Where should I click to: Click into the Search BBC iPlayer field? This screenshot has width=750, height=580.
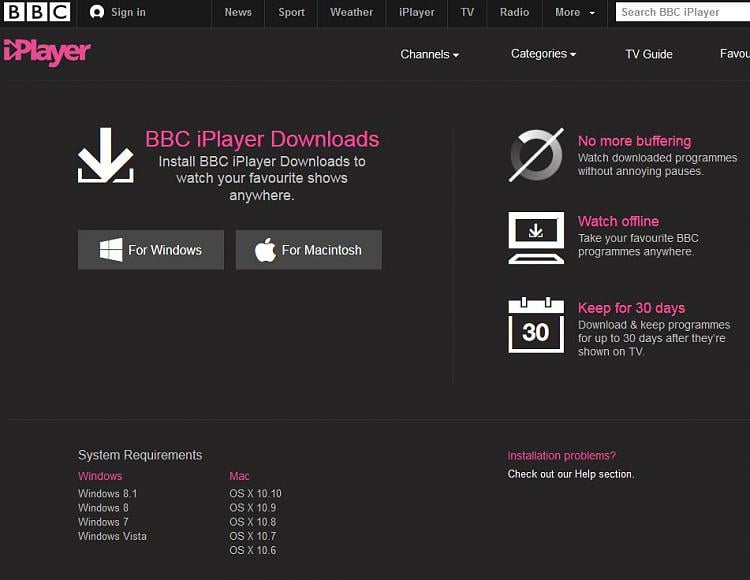tap(683, 12)
